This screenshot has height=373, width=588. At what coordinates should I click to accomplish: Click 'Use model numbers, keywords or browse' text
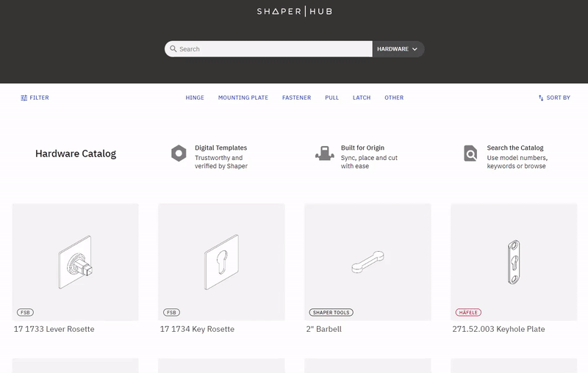(517, 162)
